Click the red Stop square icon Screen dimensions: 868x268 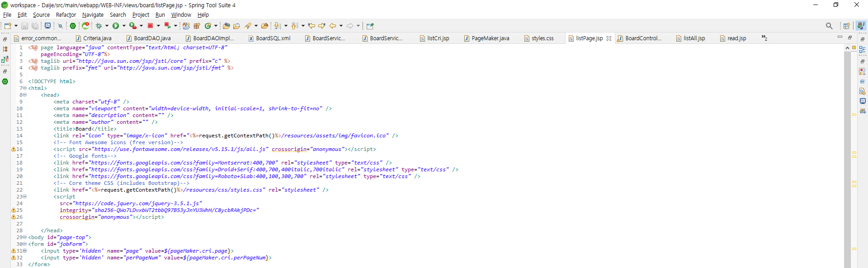[x=150, y=26]
